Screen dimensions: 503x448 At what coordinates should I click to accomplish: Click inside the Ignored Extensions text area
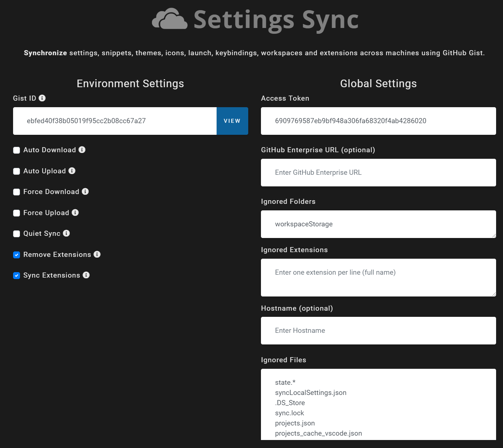click(x=378, y=277)
